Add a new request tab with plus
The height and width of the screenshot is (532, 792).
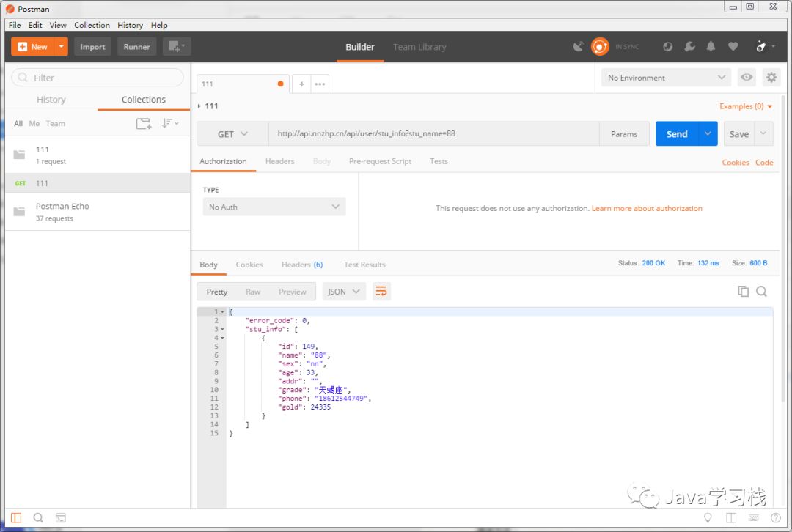click(x=301, y=84)
